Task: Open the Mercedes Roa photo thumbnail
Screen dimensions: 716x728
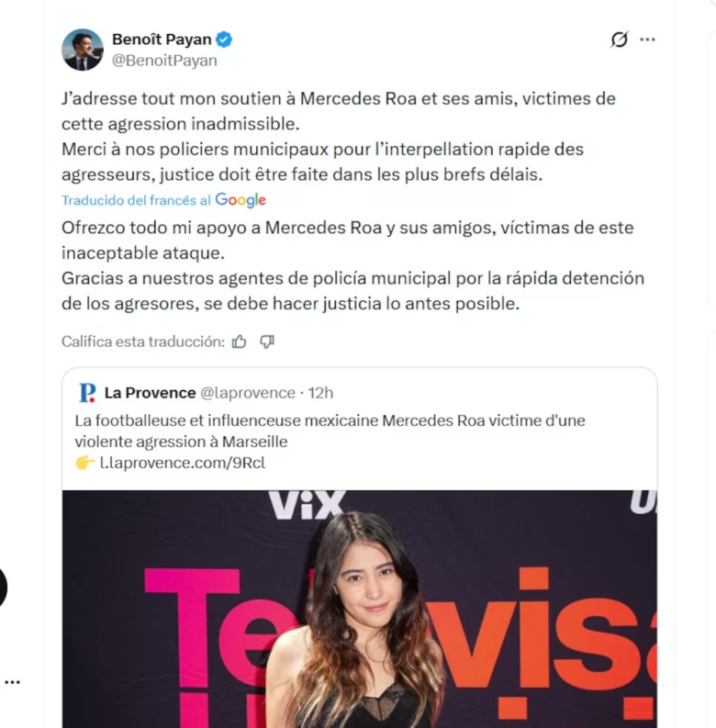Action: click(360, 609)
